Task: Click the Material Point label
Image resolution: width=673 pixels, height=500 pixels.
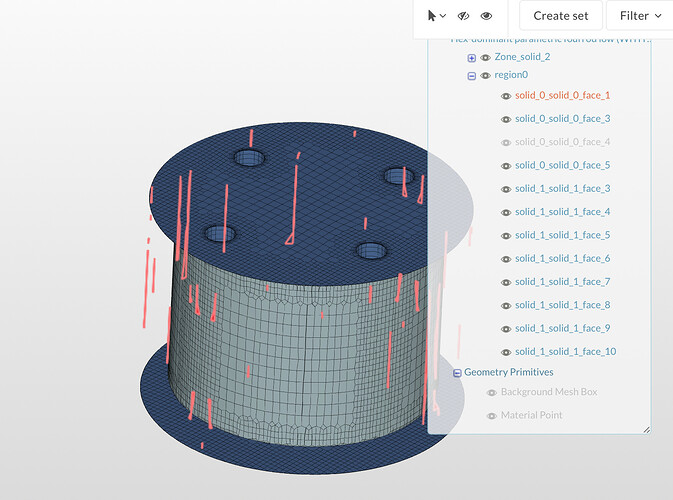Action: click(531, 415)
